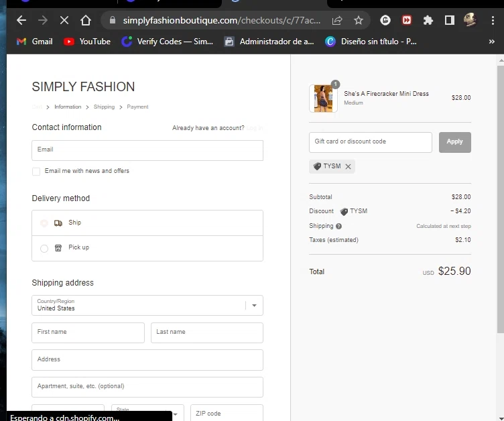Open YouTube bookmark
The width and height of the screenshot is (504, 421).
click(87, 42)
